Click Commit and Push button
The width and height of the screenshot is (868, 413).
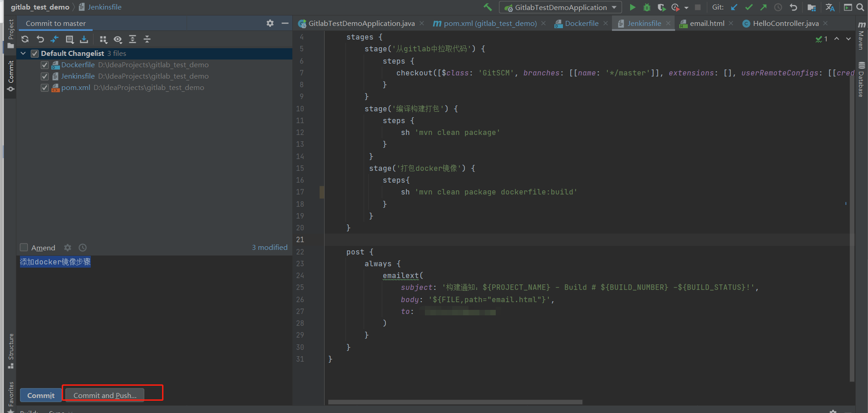tap(105, 395)
